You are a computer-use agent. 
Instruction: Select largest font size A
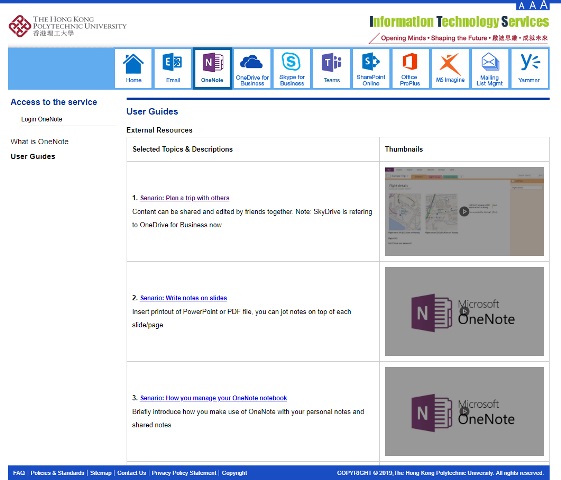(x=544, y=5)
